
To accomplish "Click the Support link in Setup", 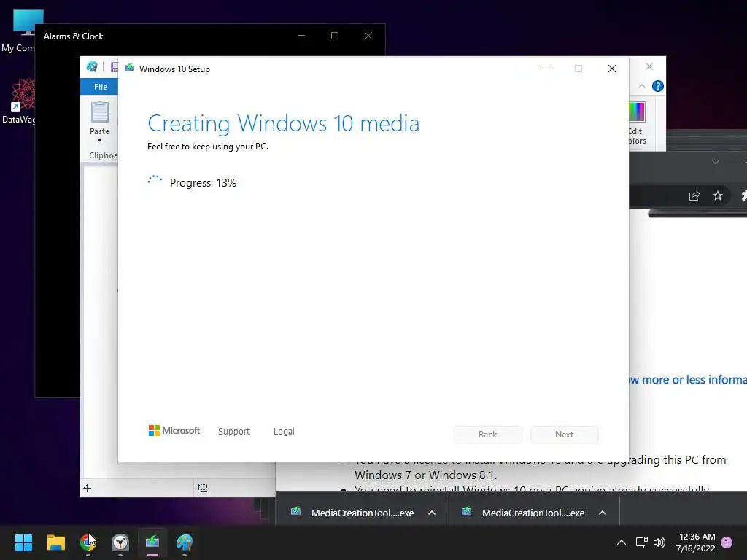I will (x=234, y=431).
